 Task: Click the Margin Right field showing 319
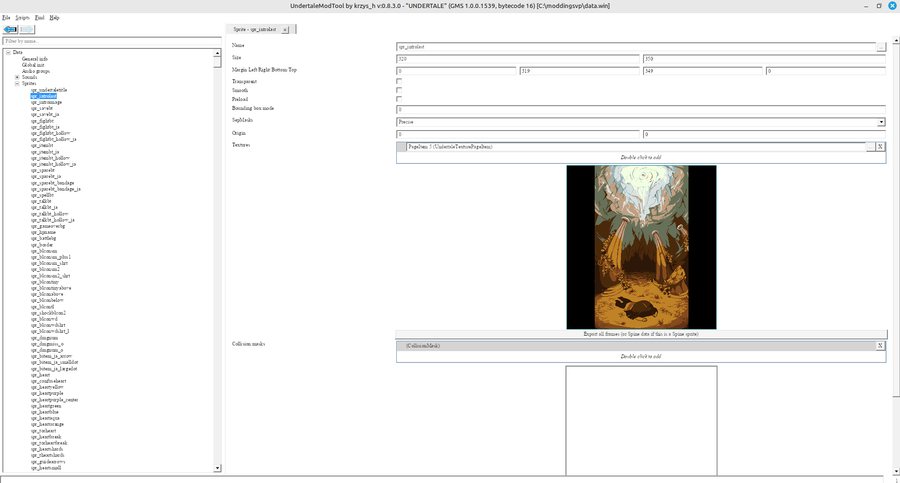tap(579, 71)
